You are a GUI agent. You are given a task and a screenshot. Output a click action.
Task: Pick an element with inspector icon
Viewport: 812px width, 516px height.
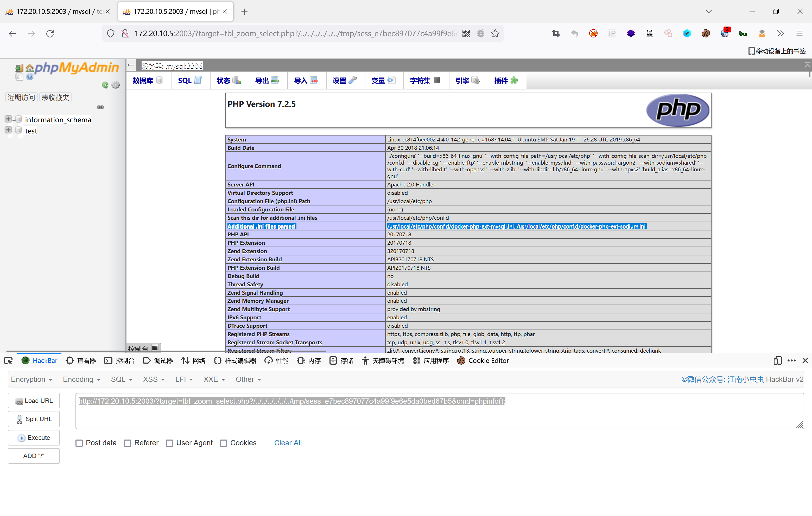click(x=8, y=361)
